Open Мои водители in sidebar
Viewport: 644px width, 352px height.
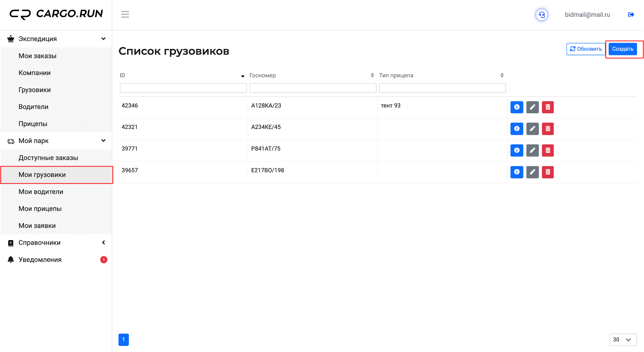click(x=41, y=192)
